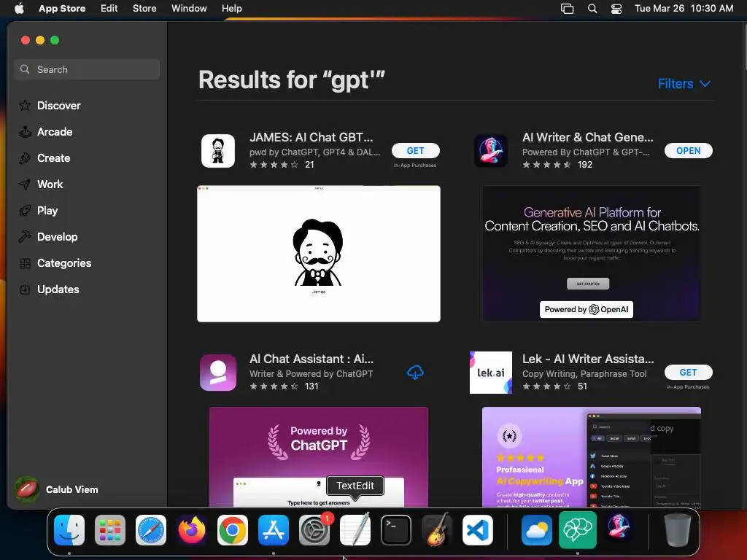Viewport: 747px width, 560px height.
Task: Browse all Categories
Action: (x=55, y=262)
